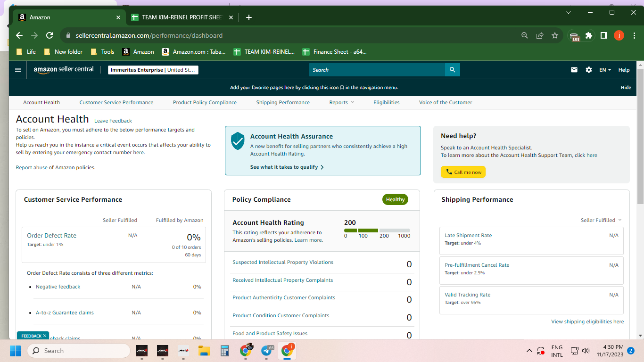Open the Immeritus Enterprise account selector
The height and width of the screenshot is (362, 644).
(x=153, y=70)
